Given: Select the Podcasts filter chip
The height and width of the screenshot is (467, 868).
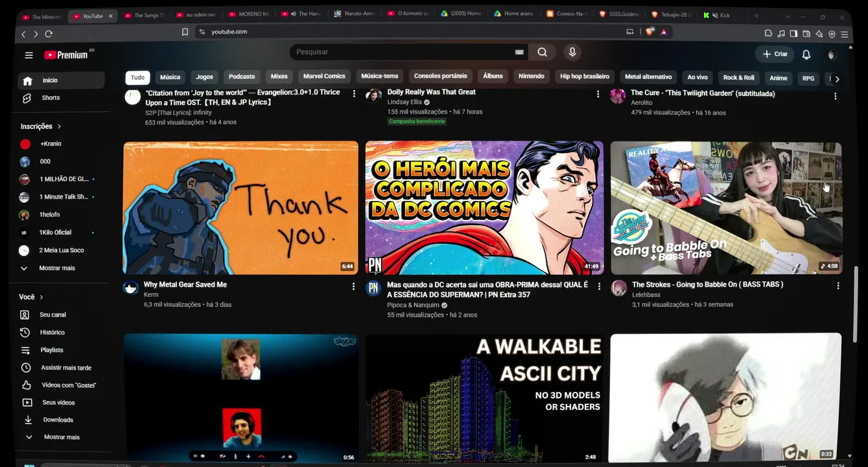Looking at the screenshot, I should 242,77.
